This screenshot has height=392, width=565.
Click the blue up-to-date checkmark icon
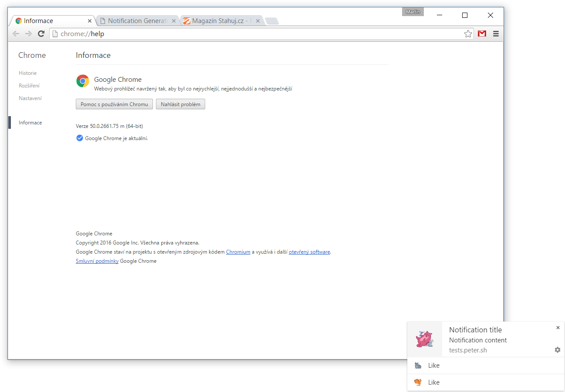[79, 138]
